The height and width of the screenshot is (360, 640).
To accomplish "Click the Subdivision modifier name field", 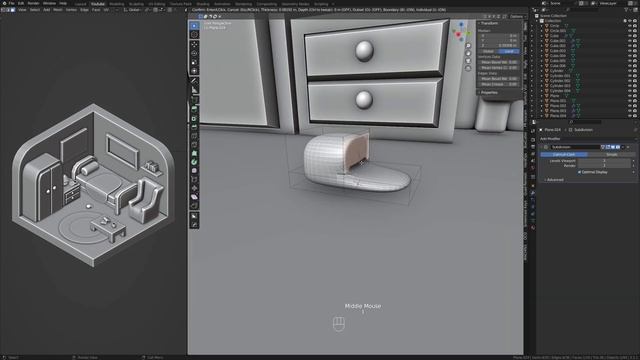I will tap(575, 147).
